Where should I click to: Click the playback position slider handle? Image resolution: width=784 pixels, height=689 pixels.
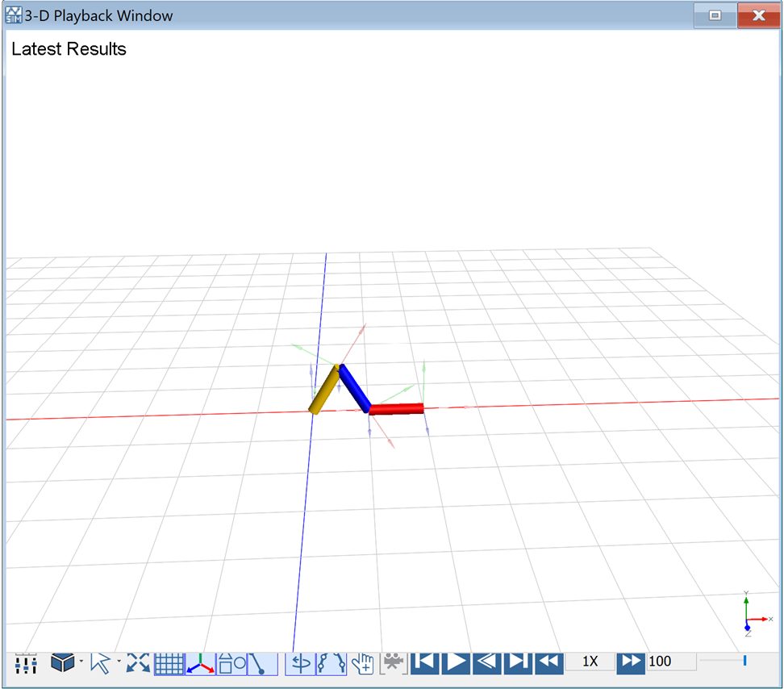(x=745, y=661)
